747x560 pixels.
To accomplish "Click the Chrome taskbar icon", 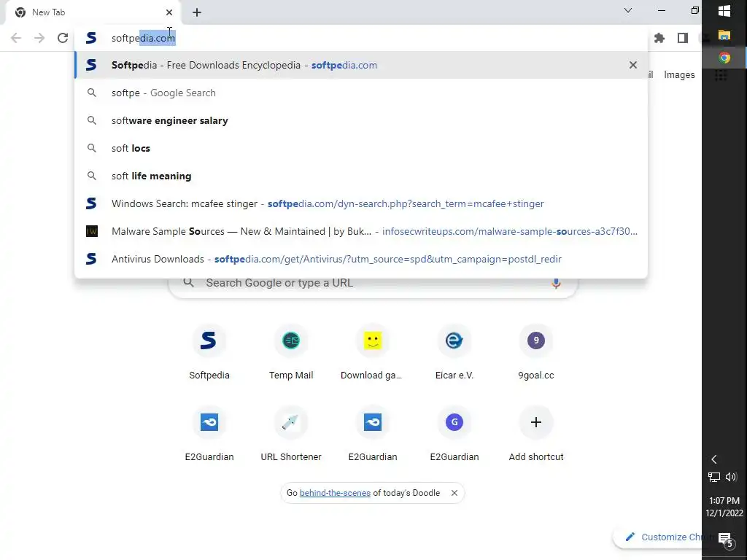I will click(x=724, y=58).
